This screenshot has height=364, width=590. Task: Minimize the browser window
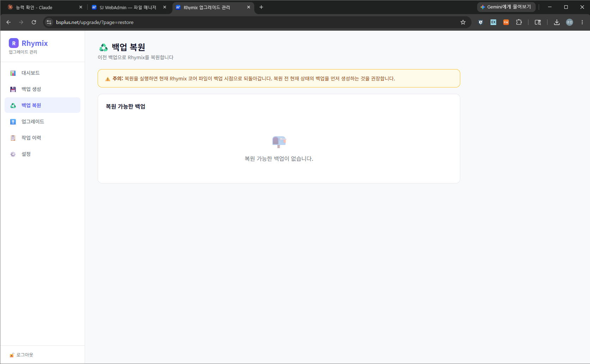[550, 7]
